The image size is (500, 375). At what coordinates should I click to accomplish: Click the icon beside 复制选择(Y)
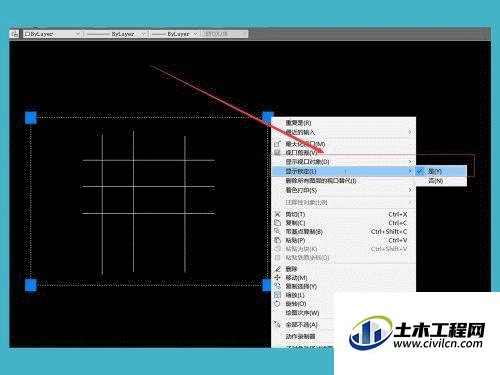(x=277, y=286)
